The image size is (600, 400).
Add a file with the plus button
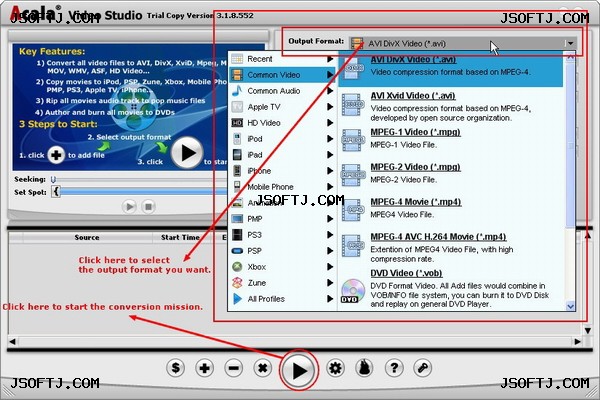coord(205,368)
